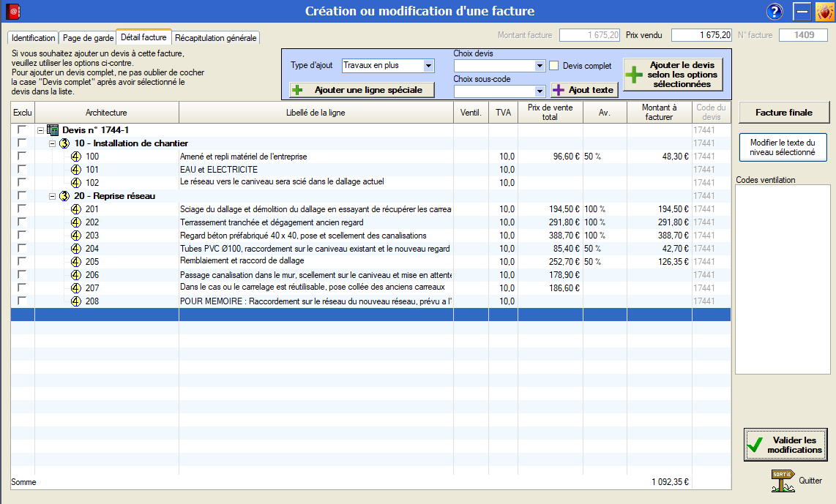836x504 pixels.
Task: Click the level 3 icon of Installation de chantier
Action: point(64,143)
